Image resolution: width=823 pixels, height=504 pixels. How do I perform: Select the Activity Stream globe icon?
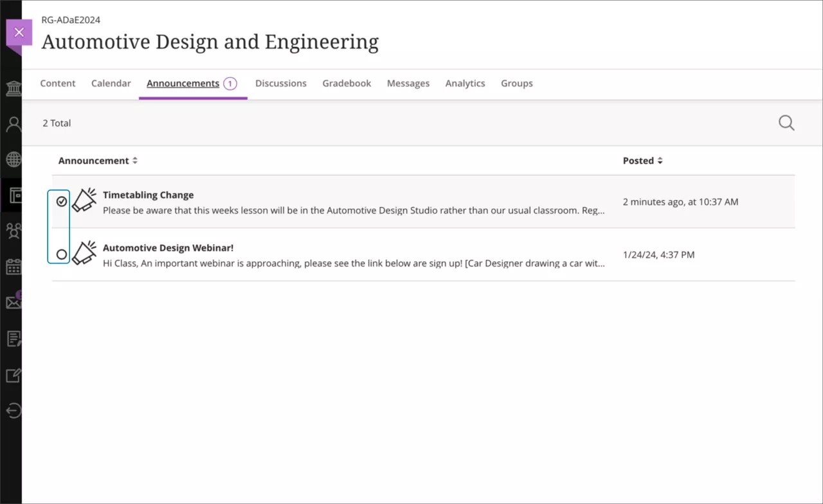coord(14,159)
